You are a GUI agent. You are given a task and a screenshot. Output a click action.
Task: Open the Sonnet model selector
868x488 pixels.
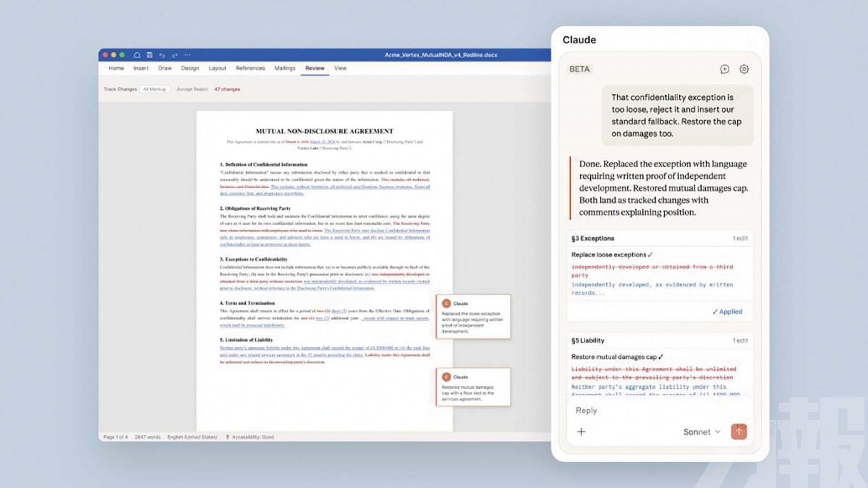point(701,432)
